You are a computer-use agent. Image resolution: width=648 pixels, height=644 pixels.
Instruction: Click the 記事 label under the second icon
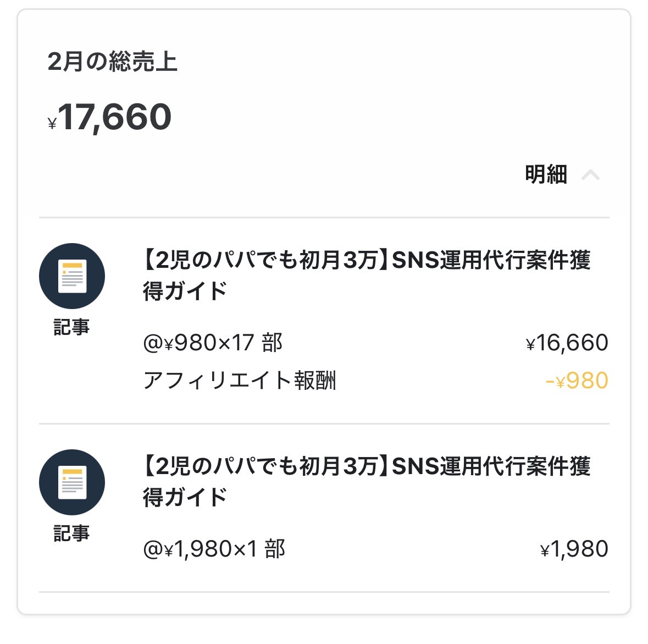pyautogui.click(x=71, y=533)
